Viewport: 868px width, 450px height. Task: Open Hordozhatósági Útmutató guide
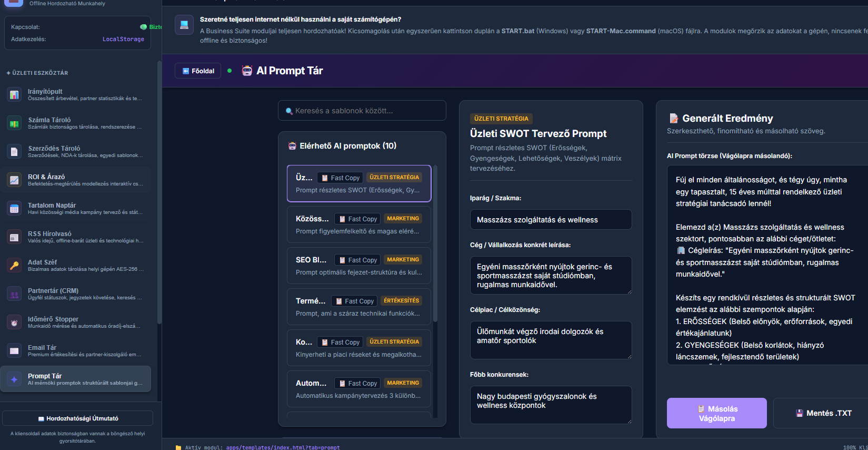78,418
